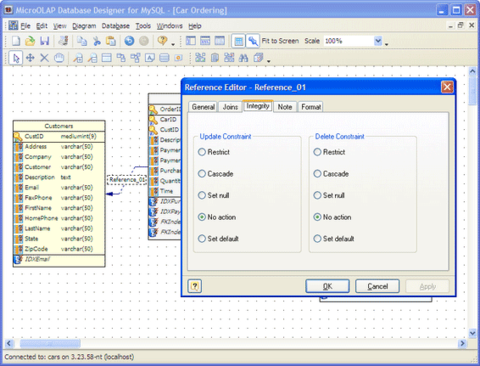Select the Cut scissors icon

97,41
